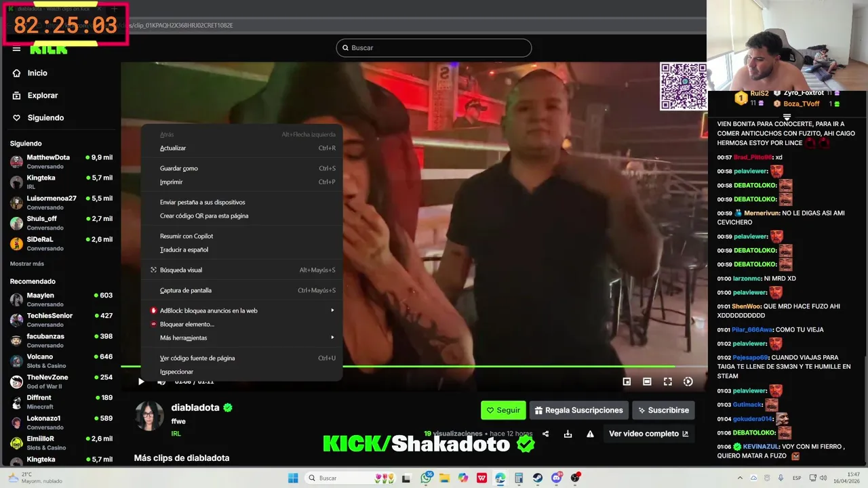Select Guardar como in context menu
Image resolution: width=868 pixels, height=488 pixels.
click(x=241, y=168)
